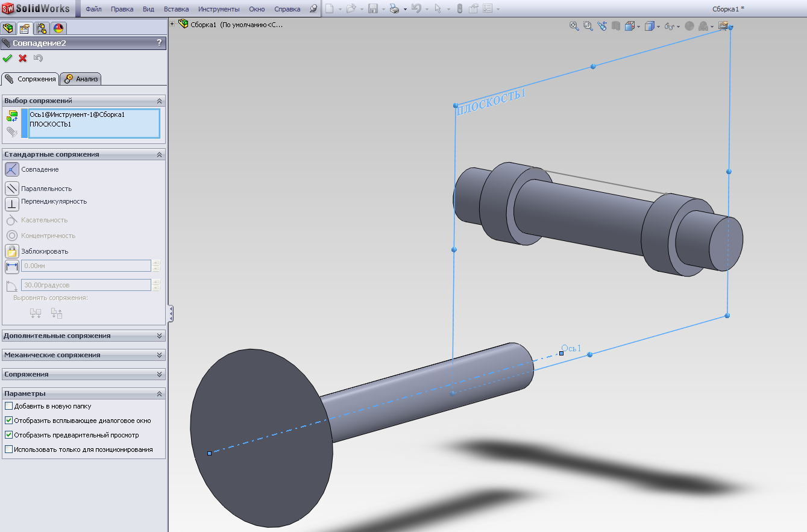Click the Rebuild traffic light icon

click(x=459, y=9)
